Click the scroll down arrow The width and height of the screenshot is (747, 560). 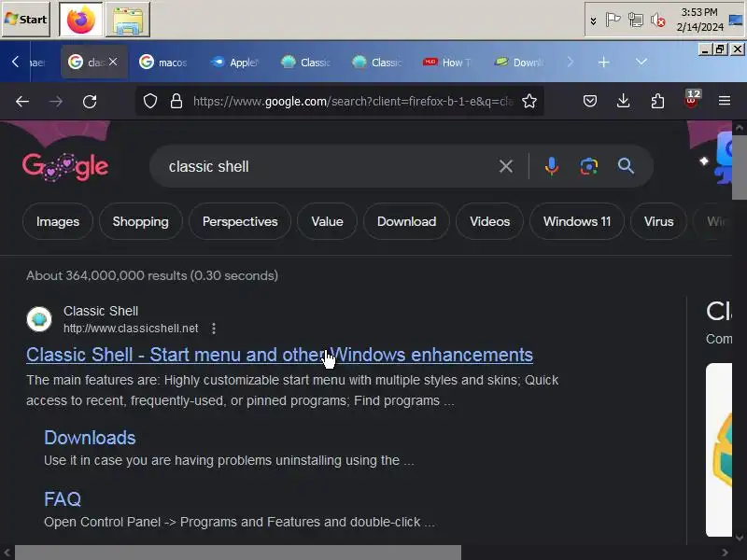(x=740, y=539)
